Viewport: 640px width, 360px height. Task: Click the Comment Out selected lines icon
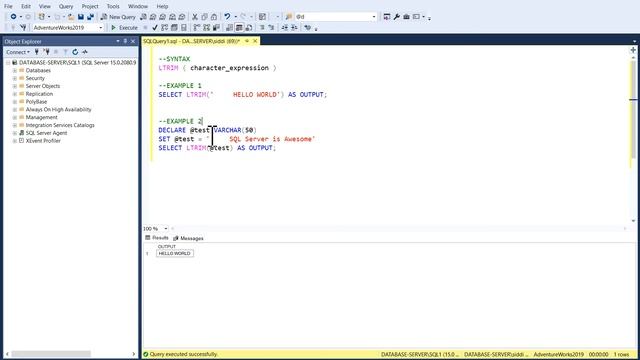(262, 27)
